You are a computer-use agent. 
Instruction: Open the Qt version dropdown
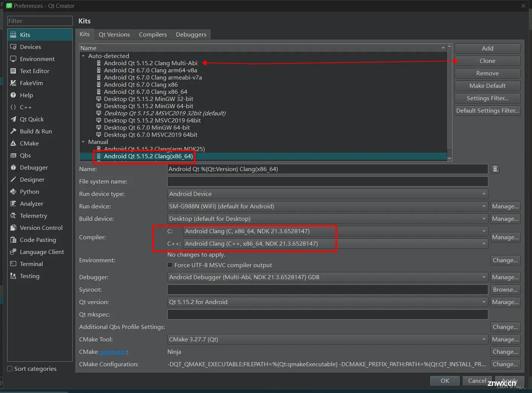click(x=327, y=302)
